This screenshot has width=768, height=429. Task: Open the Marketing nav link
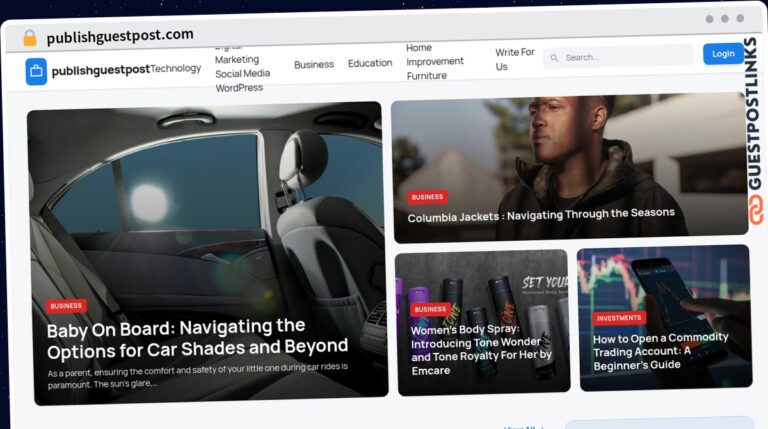point(237,59)
